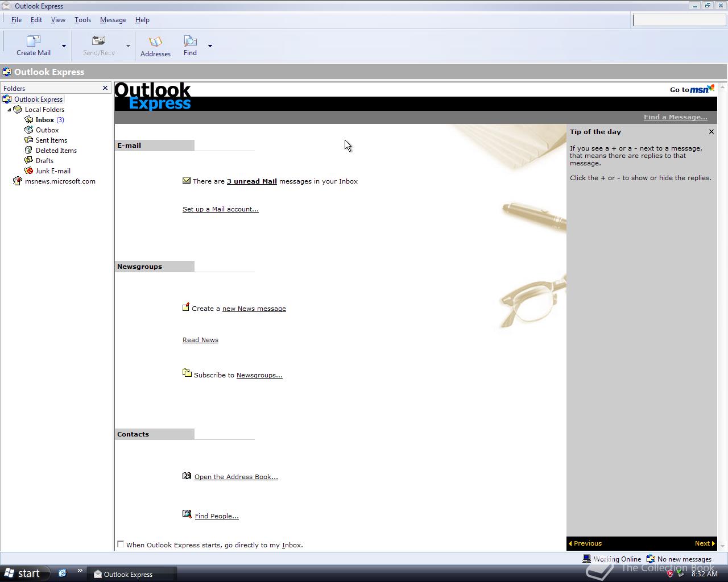Image resolution: width=728 pixels, height=582 pixels.
Task: Click the Send/Recv toolbar icon
Action: click(x=99, y=41)
